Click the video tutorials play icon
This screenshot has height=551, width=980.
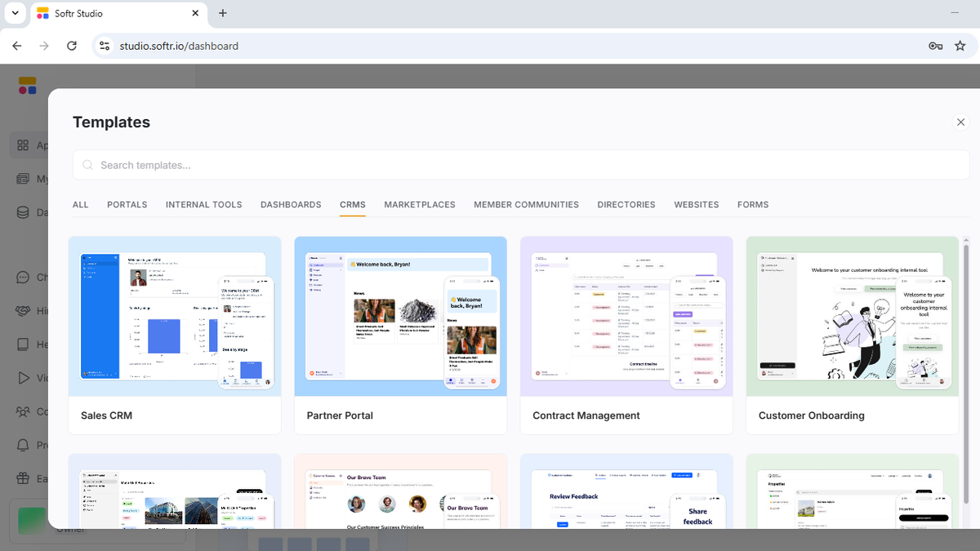(x=23, y=378)
